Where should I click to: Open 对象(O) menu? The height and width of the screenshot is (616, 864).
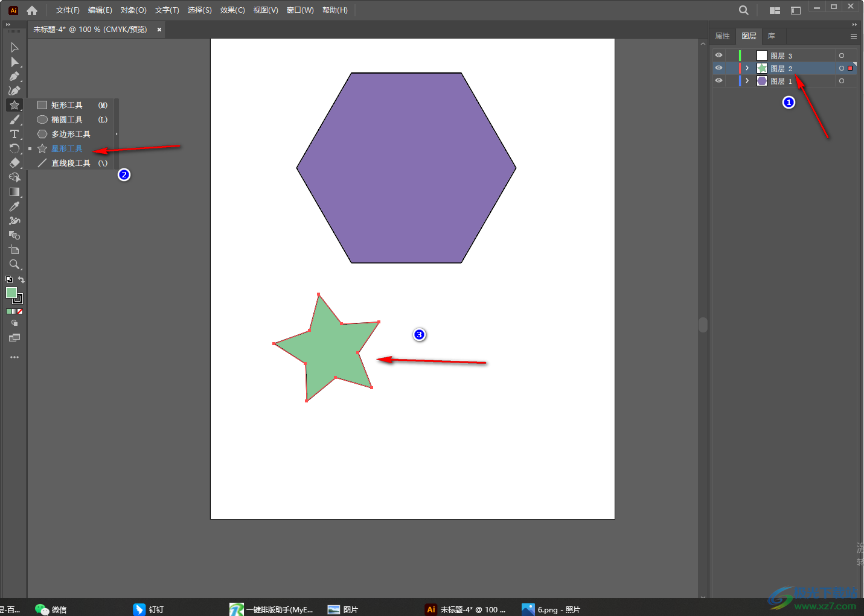[x=133, y=10]
